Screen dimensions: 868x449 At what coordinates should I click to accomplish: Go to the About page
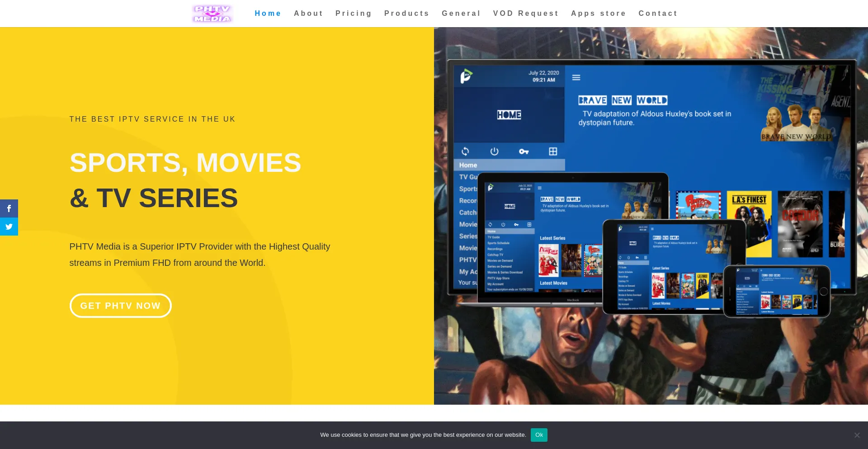point(308,14)
